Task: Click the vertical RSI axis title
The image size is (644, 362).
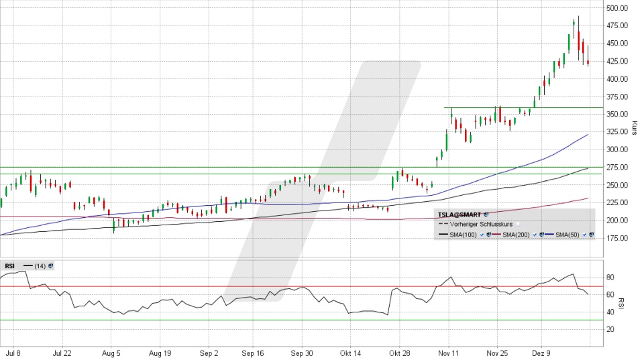Action: (621, 303)
